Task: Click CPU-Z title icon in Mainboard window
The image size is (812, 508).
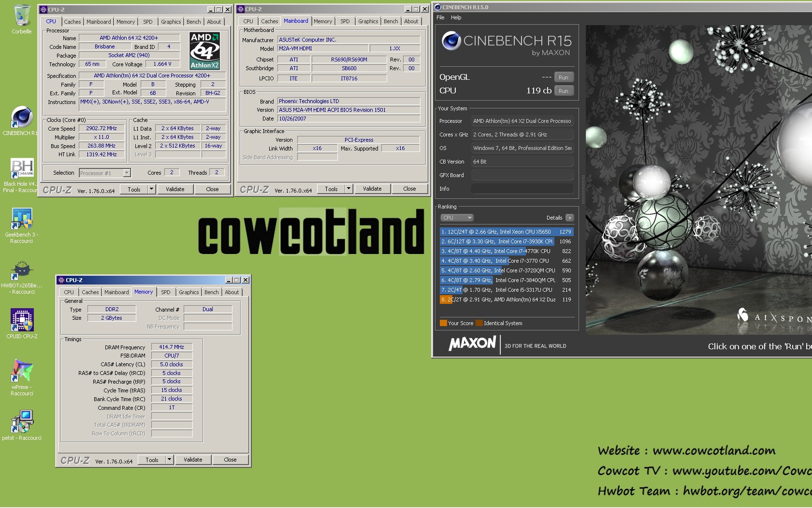Action: pyautogui.click(x=241, y=9)
